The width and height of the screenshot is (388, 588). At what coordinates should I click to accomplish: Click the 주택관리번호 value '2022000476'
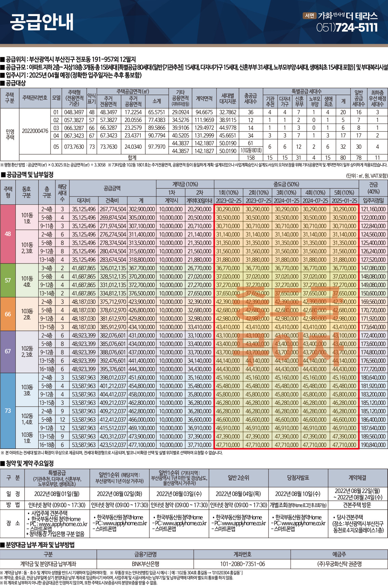point(35,131)
